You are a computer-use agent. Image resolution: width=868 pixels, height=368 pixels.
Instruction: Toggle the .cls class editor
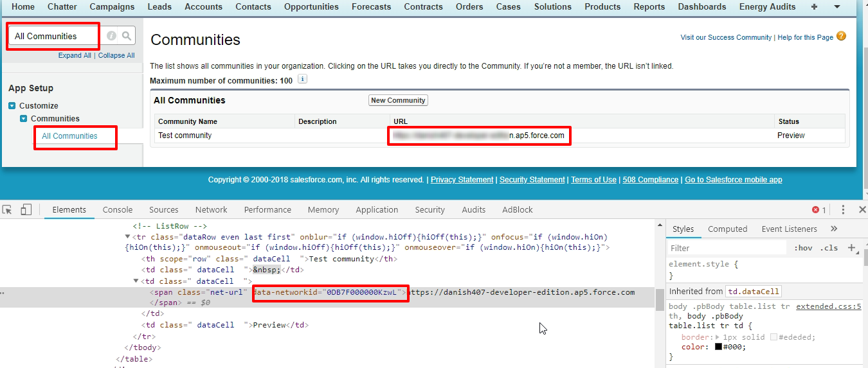[829, 248]
